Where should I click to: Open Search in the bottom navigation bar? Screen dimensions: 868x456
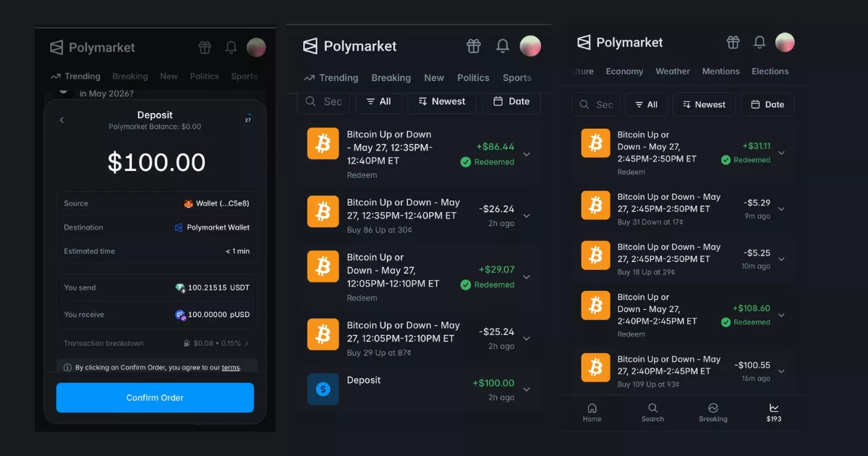tap(652, 413)
